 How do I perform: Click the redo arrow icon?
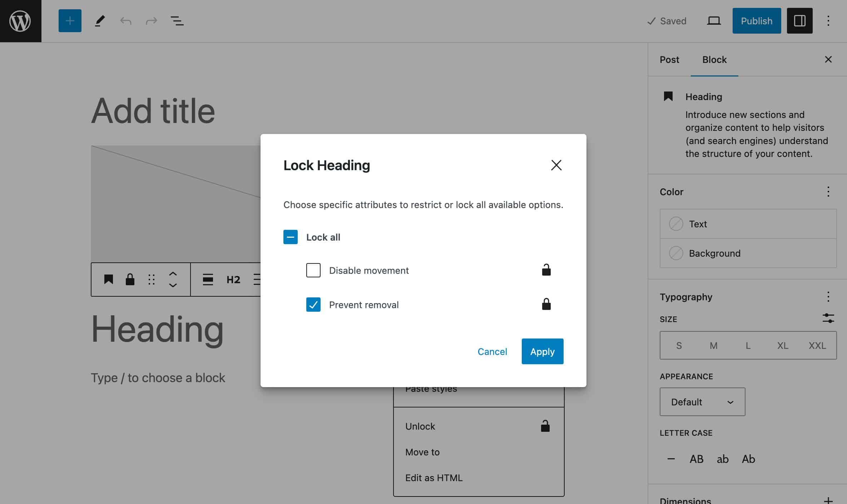(x=150, y=21)
